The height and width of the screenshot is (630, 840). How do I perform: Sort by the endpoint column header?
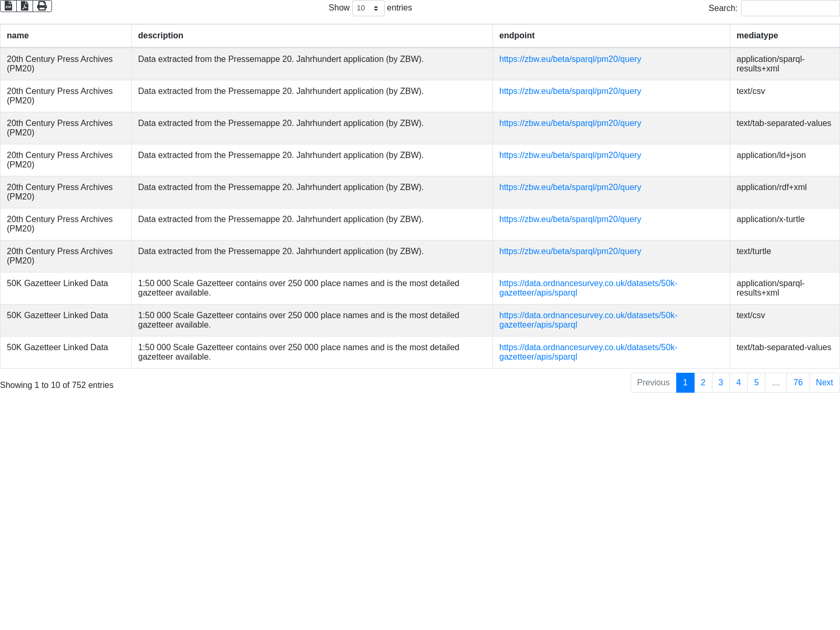(x=517, y=36)
